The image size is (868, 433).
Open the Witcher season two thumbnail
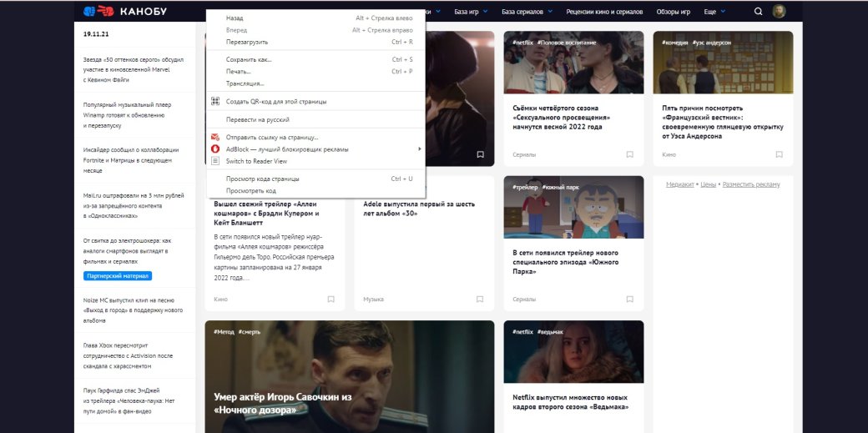pyautogui.click(x=573, y=351)
